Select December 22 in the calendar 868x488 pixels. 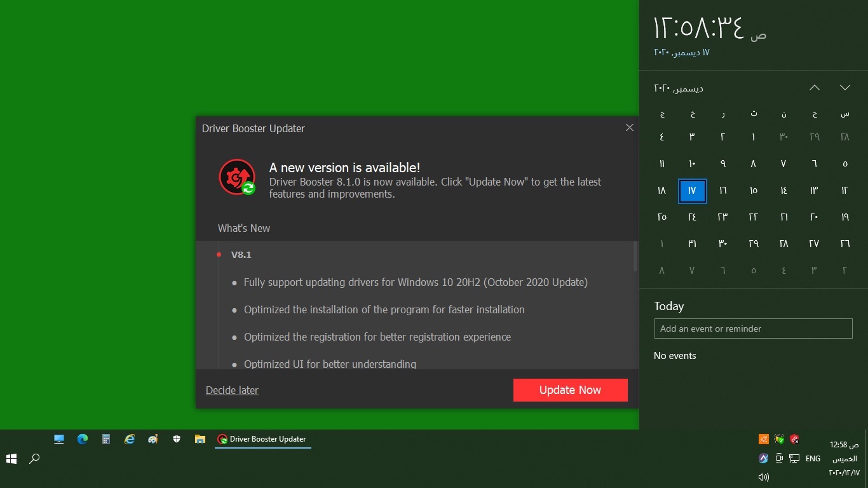point(754,217)
